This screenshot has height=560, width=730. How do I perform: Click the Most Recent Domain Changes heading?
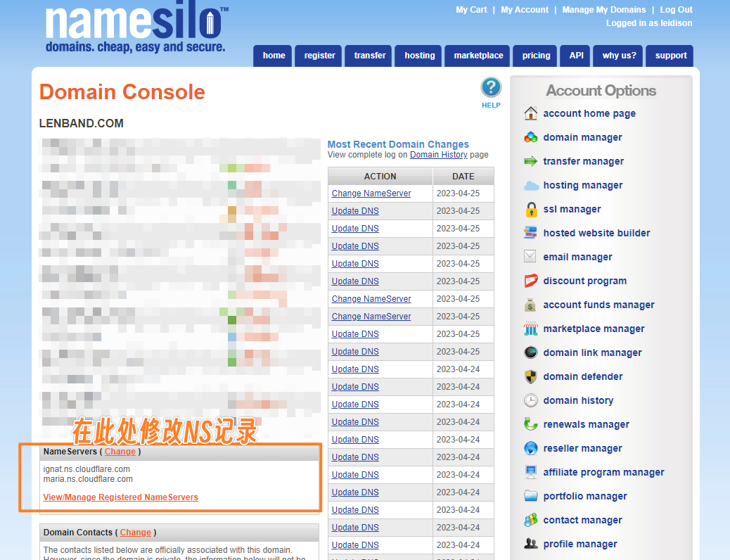(x=398, y=144)
